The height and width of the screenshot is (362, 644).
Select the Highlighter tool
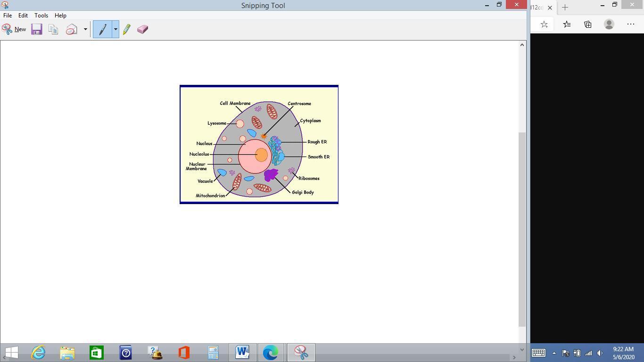tap(127, 29)
